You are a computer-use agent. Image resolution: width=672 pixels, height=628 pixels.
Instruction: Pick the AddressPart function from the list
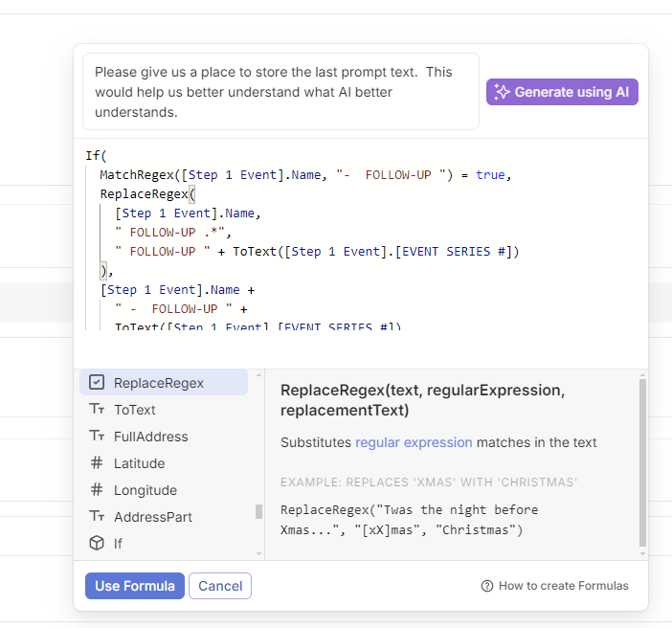[x=153, y=517]
